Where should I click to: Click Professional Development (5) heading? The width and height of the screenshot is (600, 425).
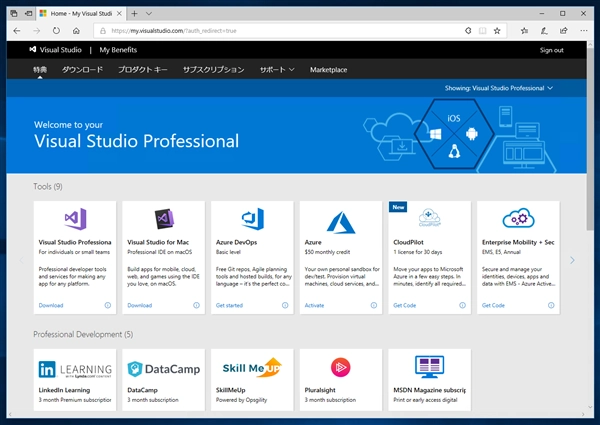[x=83, y=334]
